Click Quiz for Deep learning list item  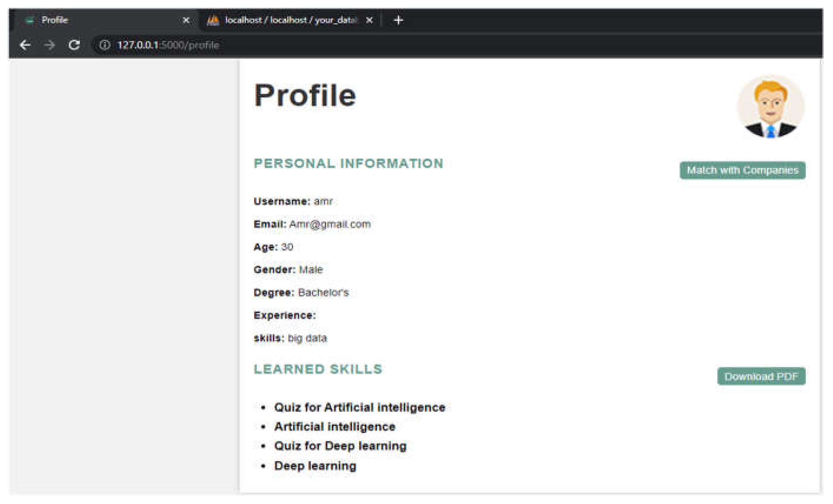341,446
